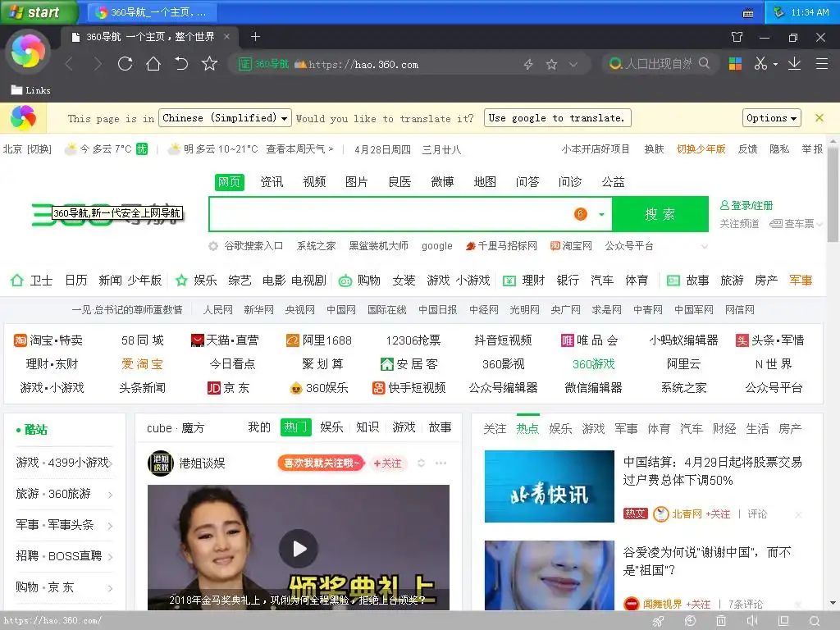Click the +关注 button for 港姐谈娱
840x630 pixels.
pyautogui.click(x=387, y=463)
